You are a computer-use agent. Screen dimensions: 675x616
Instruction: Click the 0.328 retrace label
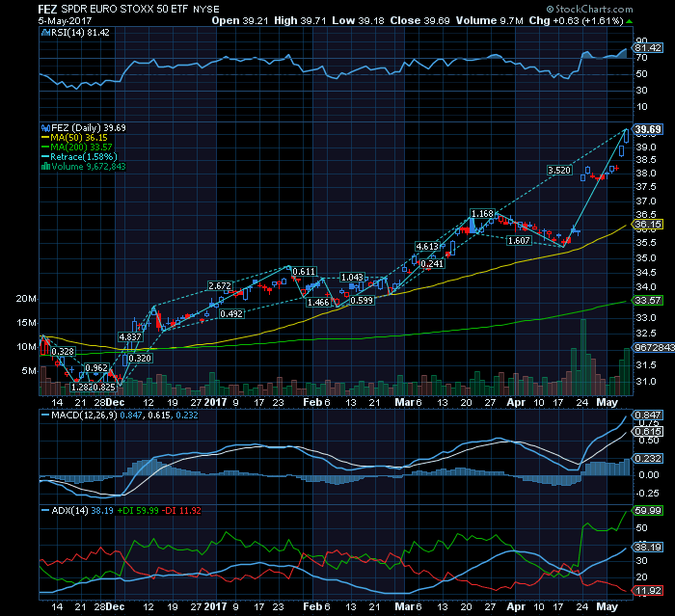63,351
